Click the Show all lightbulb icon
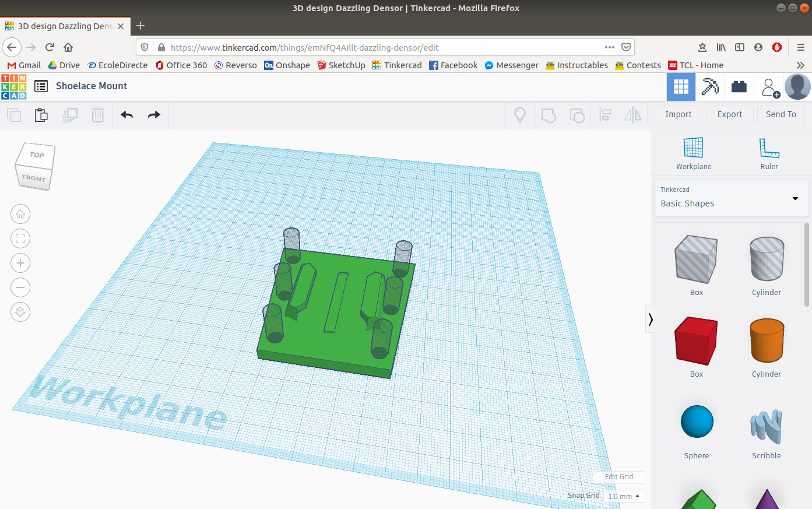Screen dimensions: 812x509 520,115
